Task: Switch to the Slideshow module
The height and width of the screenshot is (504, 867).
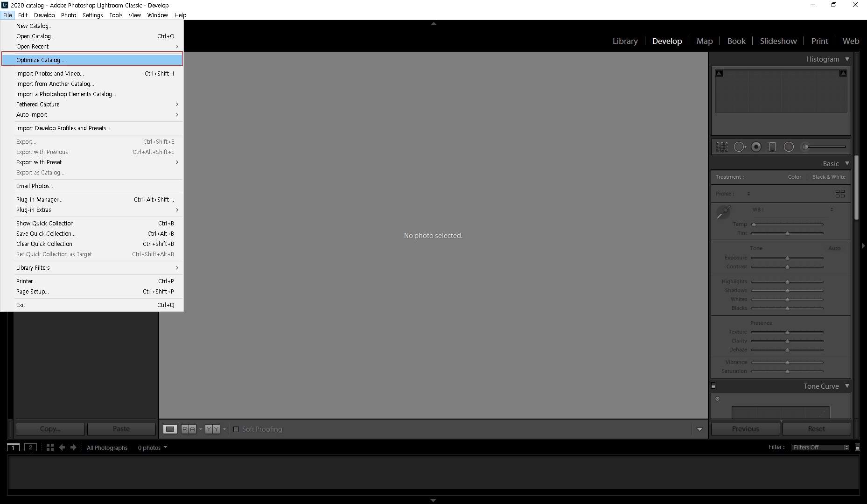Action: tap(778, 41)
